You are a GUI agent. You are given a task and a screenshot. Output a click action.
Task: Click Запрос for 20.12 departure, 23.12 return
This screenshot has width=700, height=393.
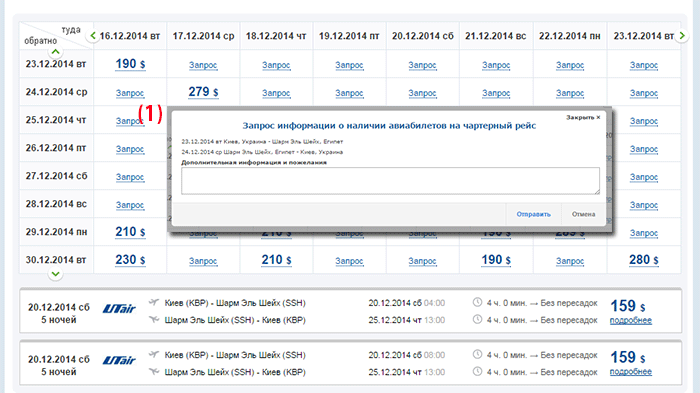(x=422, y=65)
